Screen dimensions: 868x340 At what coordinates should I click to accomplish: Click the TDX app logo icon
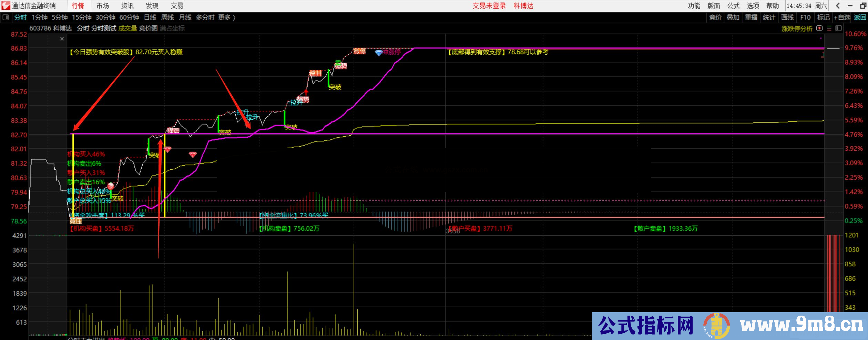click(6, 6)
